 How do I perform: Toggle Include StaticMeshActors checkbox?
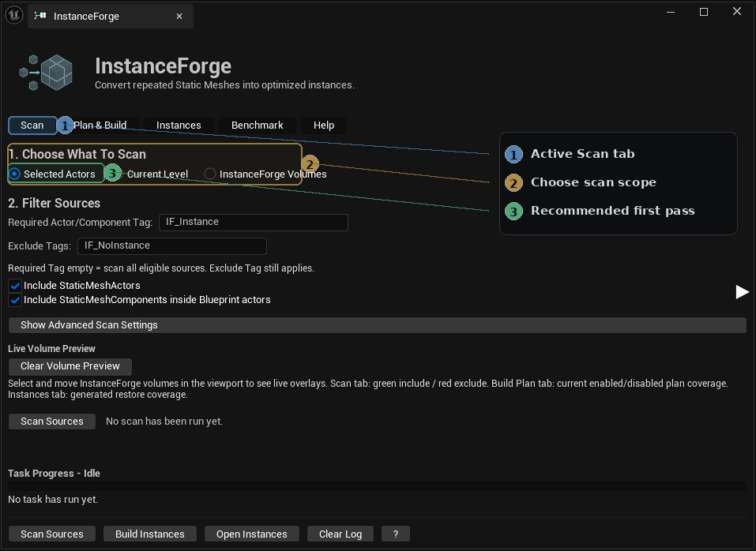coord(15,286)
